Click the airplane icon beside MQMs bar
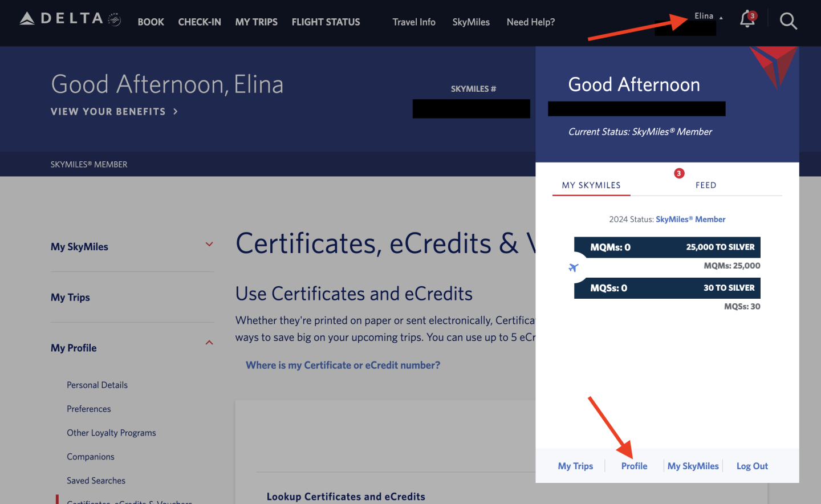 tap(574, 267)
